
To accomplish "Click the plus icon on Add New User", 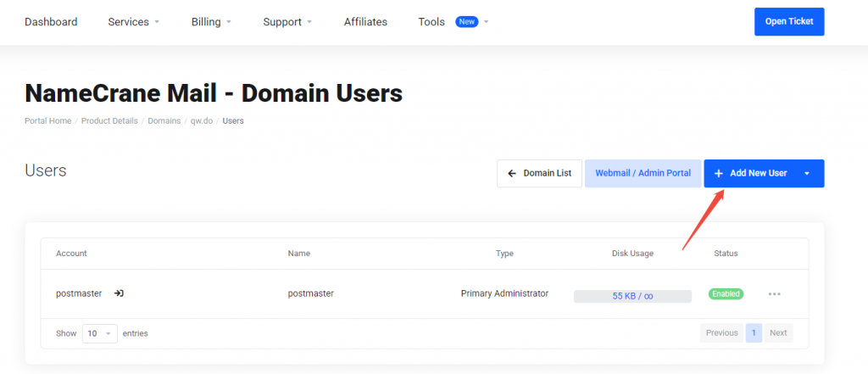I will [x=719, y=173].
